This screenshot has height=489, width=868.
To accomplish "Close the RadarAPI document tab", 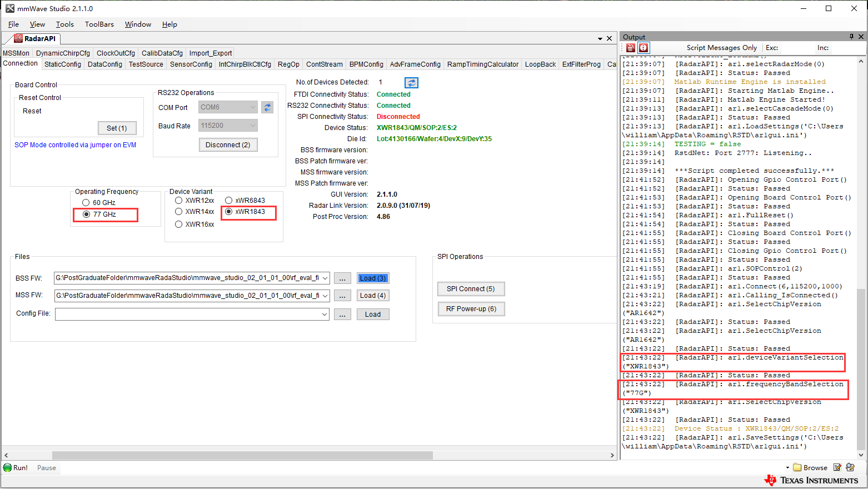I will coord(609,38).
